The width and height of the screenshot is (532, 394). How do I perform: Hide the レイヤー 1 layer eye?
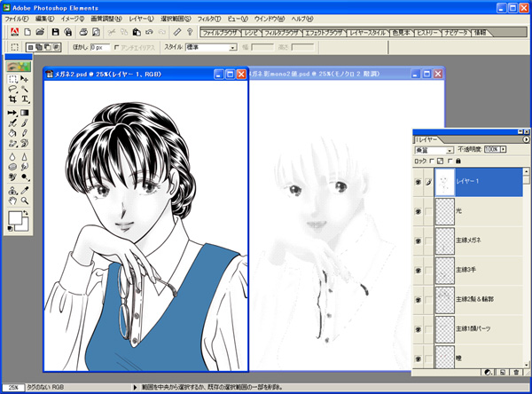[x=419, y=182]
